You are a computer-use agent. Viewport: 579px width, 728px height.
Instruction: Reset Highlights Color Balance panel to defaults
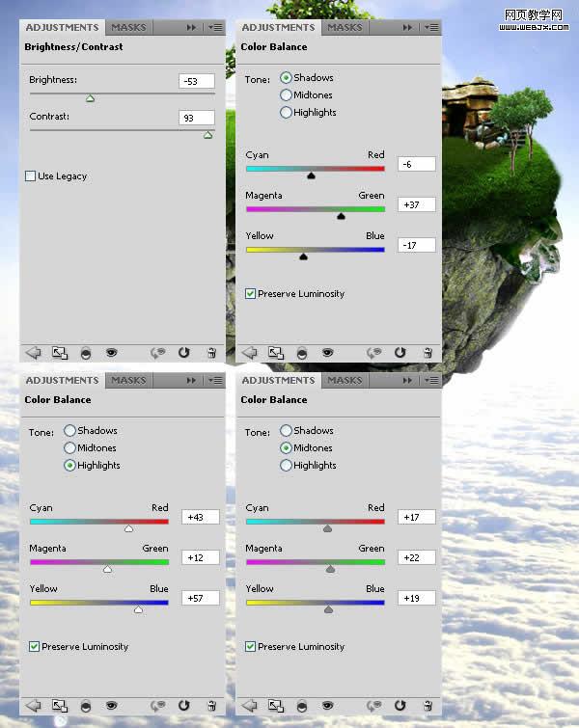[184, 705]
